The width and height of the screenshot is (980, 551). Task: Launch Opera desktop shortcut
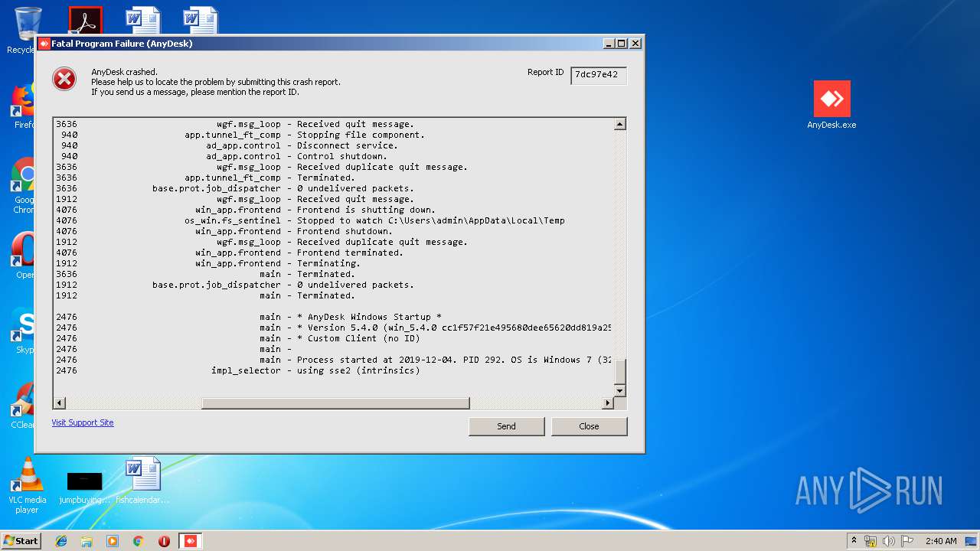(23, 256)
